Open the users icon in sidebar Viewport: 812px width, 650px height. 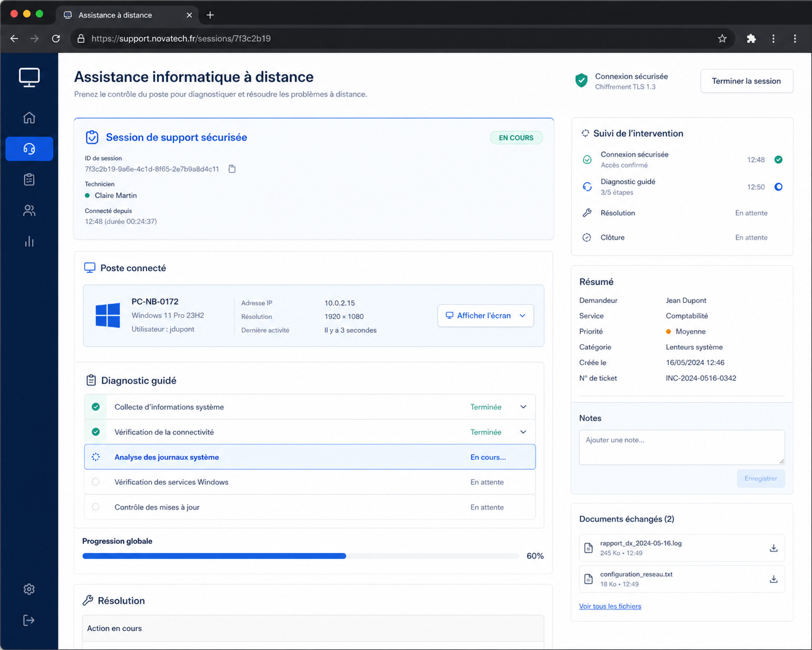point(29,210)
